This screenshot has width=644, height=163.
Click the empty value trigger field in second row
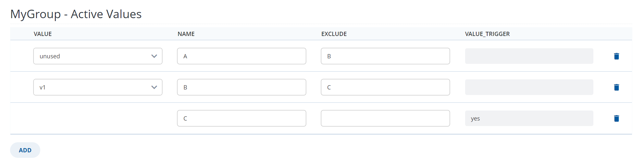(x=529, y=87)
